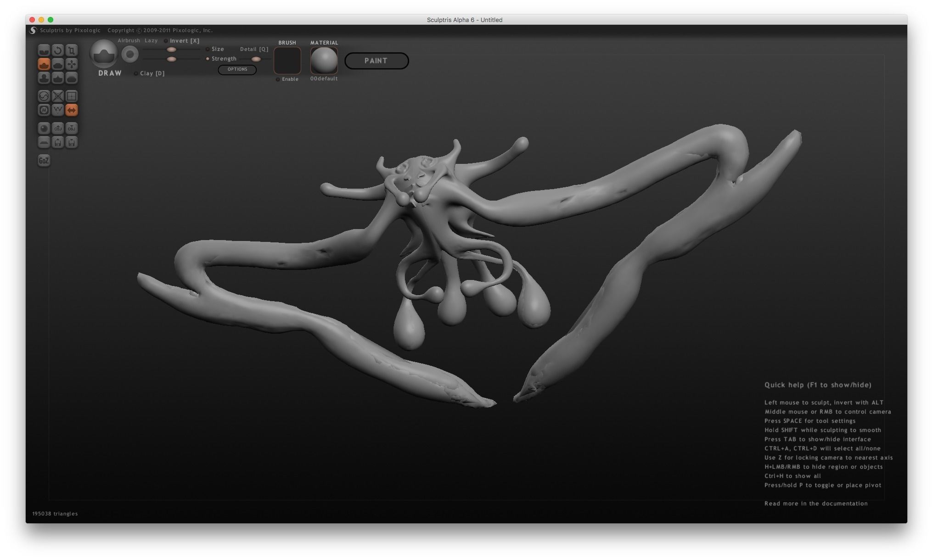The image size is (933, 560).
Task: Toggle the Invert [X] option
Action: (182, 41)
